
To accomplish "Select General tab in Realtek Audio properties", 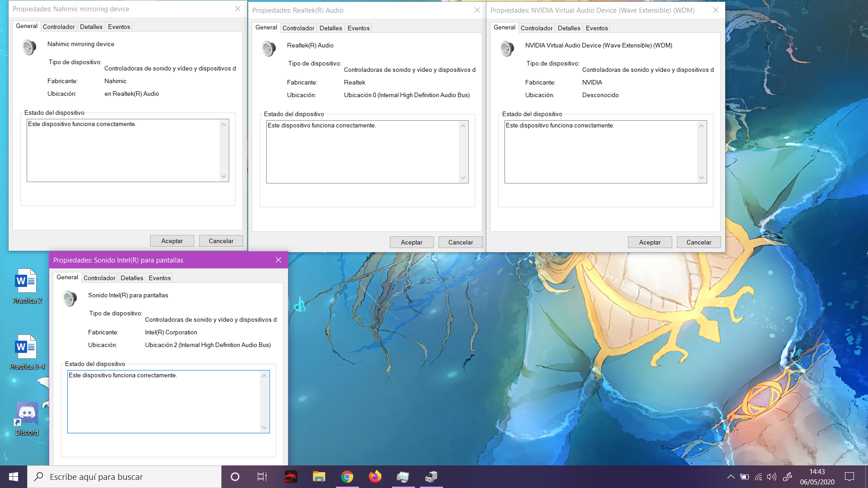I will coord(266,28).
